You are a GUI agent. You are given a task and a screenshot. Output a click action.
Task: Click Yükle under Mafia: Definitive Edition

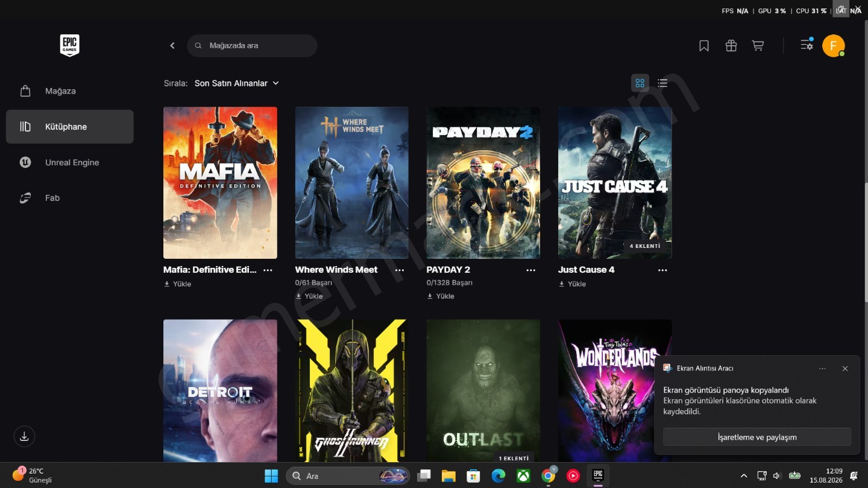(x=178, y=284)
